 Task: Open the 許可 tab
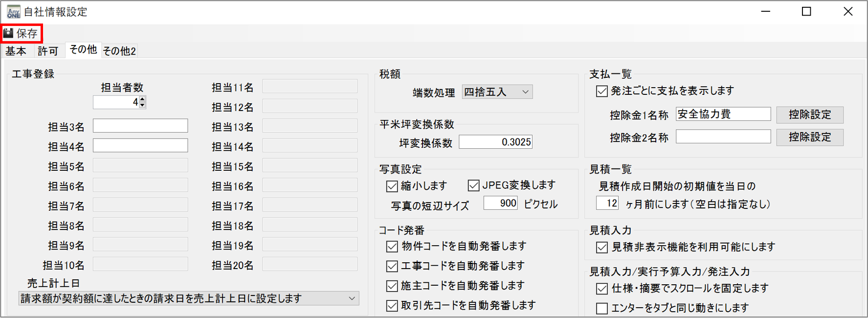tap(48, 51)
